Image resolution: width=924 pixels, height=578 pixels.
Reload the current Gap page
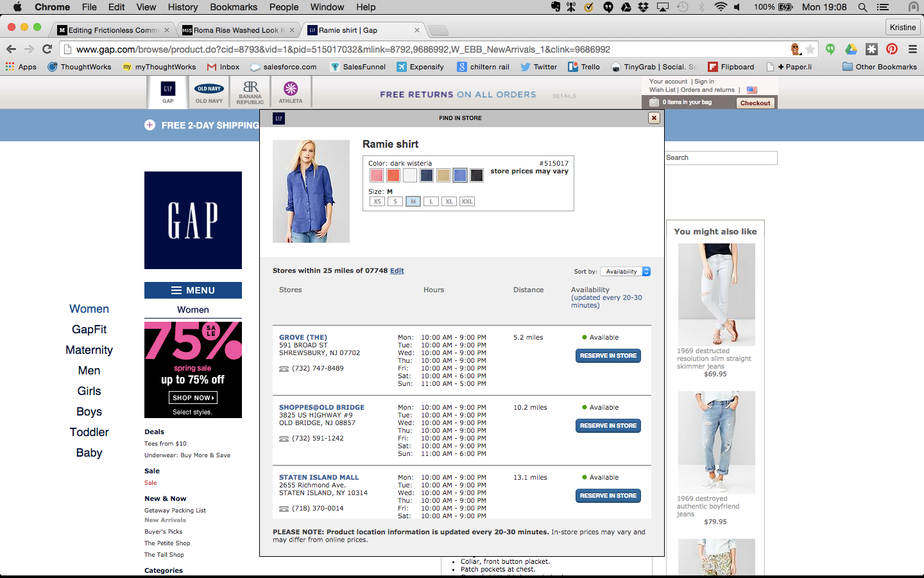pos(47,49)
